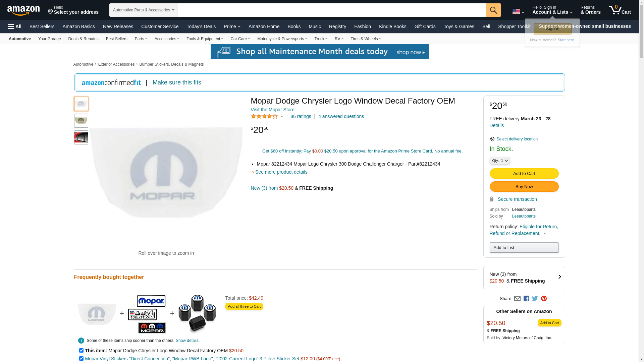Share product on Facebook icon
Image resolution: width=644 pixels, height=362 pixels.
point(526,298)
